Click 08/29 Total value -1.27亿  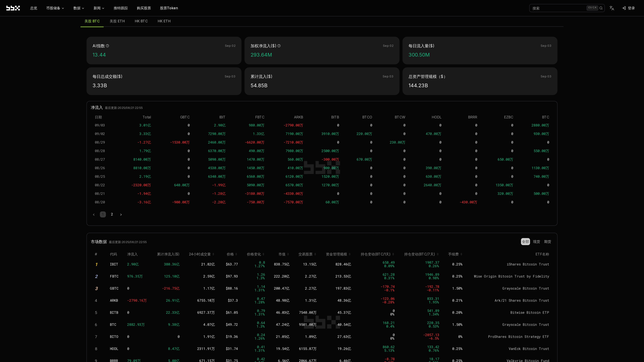[x=144, y=142]
